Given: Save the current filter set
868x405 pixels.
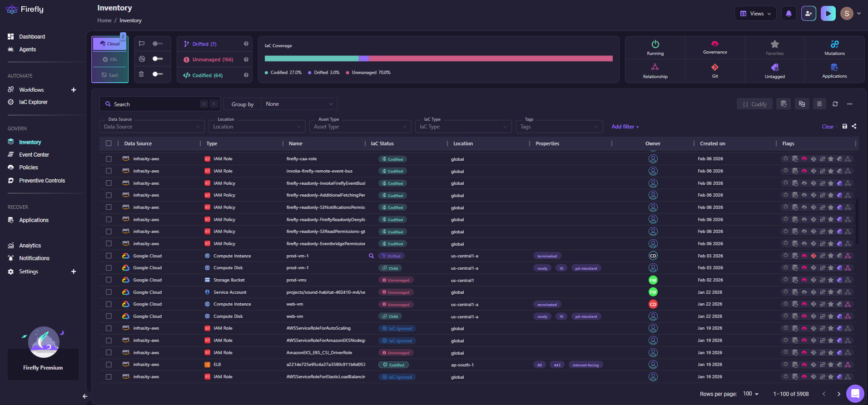Looking at the screenshot, I should click(845, 126).
